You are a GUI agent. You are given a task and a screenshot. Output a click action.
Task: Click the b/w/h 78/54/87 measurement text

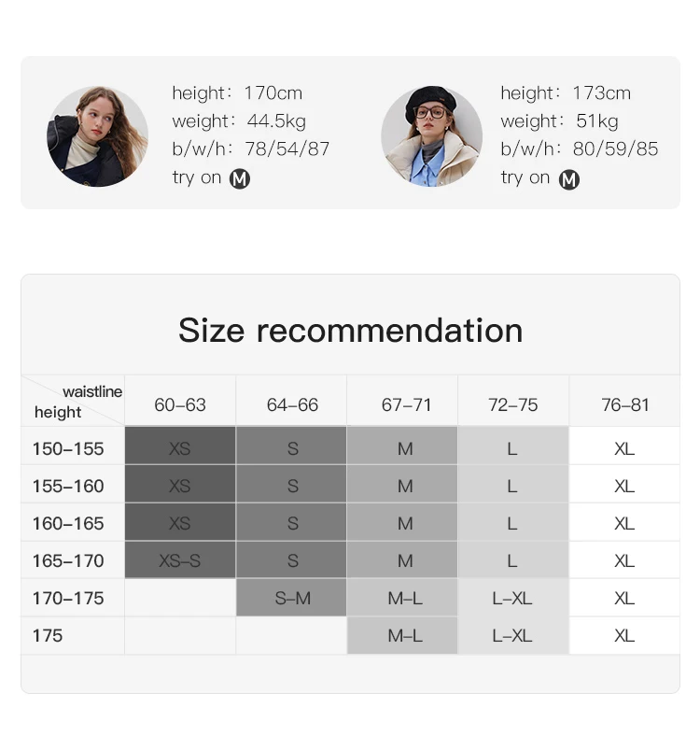tap(251, 149)
